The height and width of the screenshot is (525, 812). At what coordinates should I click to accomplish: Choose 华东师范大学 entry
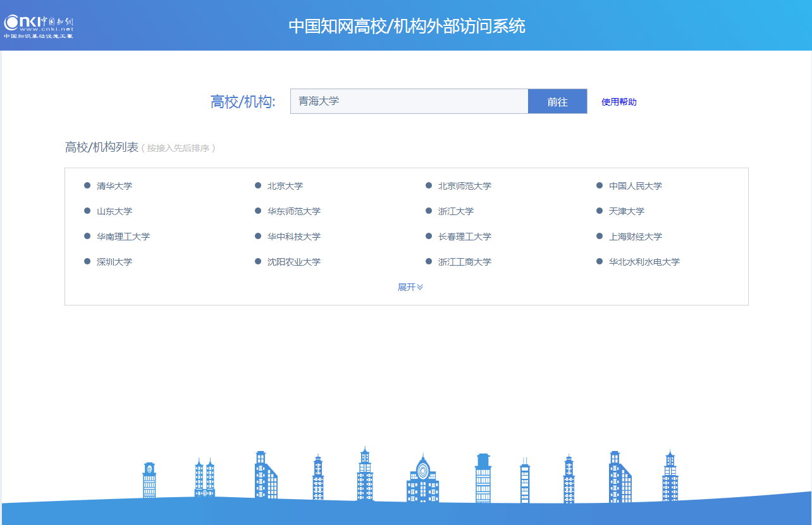point(293,211)
